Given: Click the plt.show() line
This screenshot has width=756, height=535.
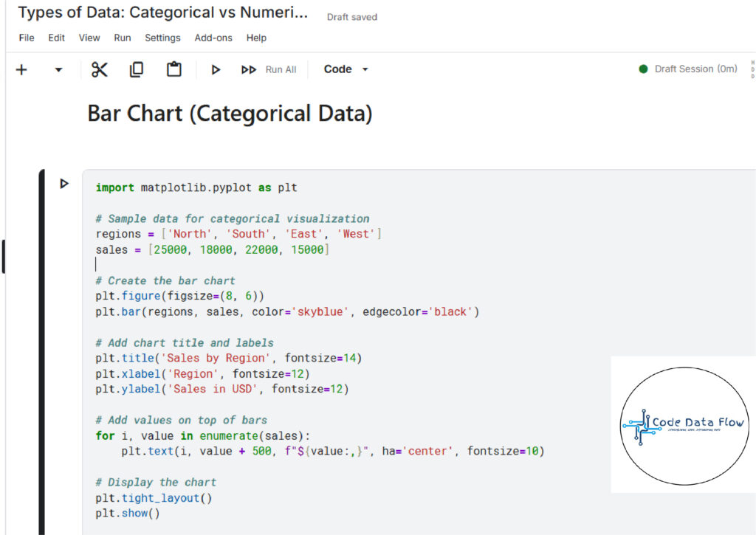Looking at the screenshot, I should [x=127, y=514].
